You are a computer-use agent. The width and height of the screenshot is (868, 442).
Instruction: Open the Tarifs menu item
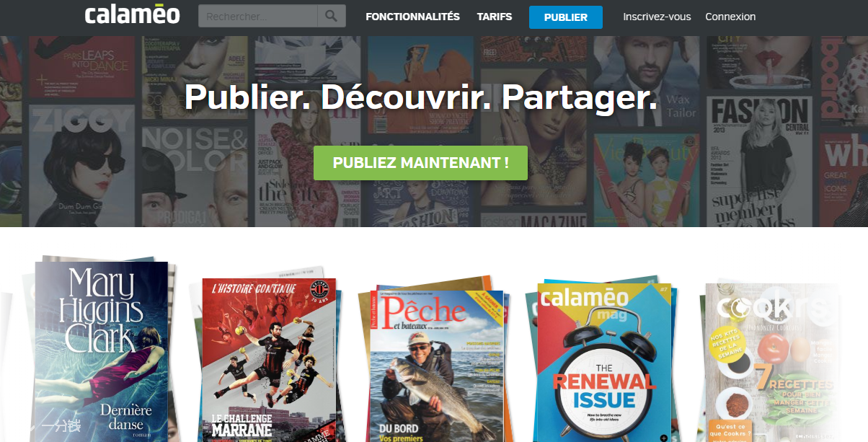tap(495, 17)
